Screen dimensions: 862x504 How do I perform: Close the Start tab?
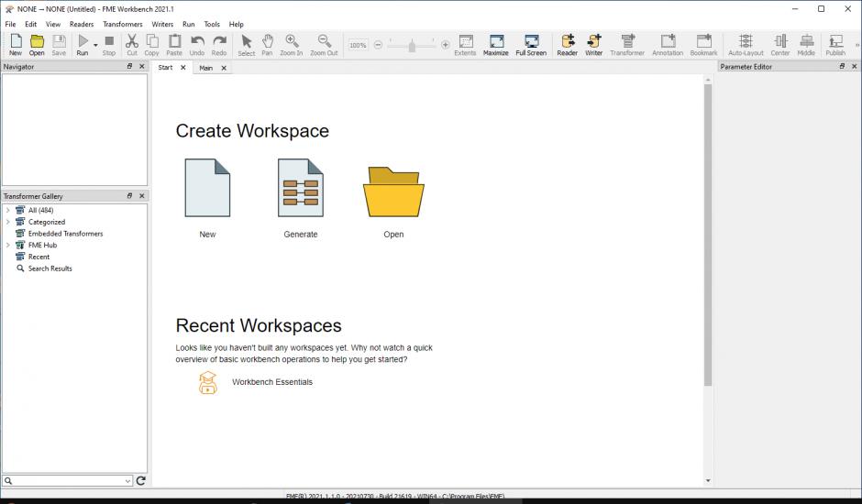pos(183,68)
